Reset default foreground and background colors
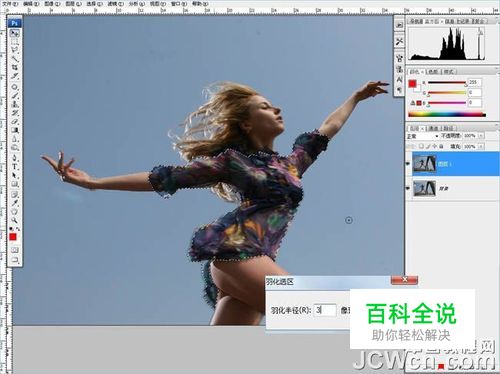This screenshot has height=374, width=500. point(11,229)
